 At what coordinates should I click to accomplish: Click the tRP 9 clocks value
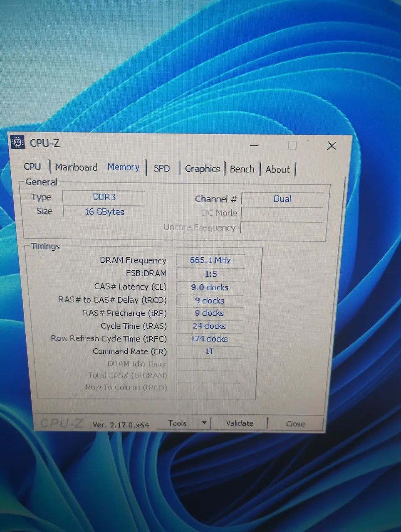[x=210, y=313]
